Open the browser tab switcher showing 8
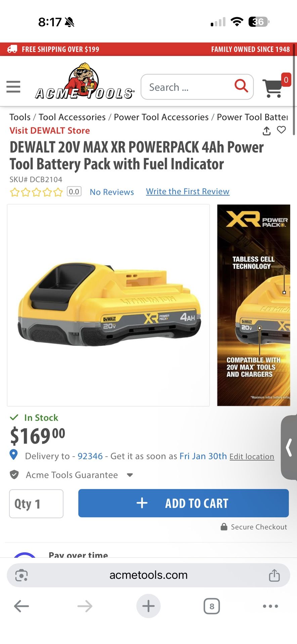The width and height of the screenshot is (297, 644). pos(212,606)
